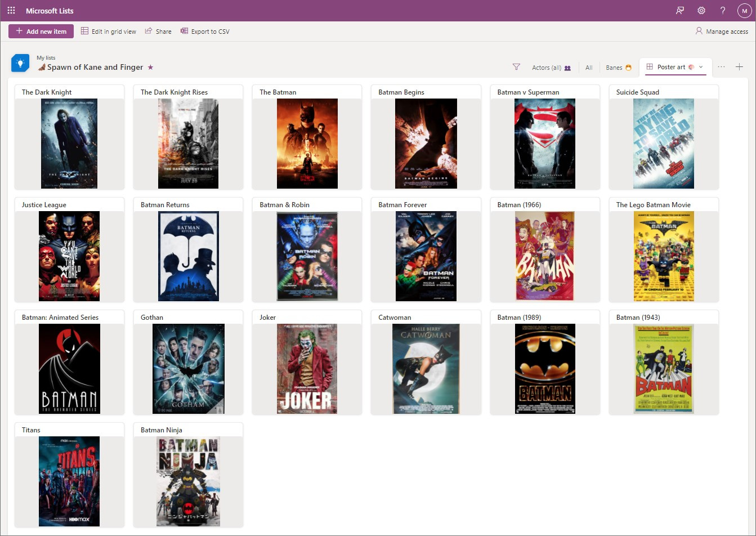Click the 'The Lego Batman Movie' card title
Screen dimensions: 756x536
pyautogui.click(x=654, y=205)
